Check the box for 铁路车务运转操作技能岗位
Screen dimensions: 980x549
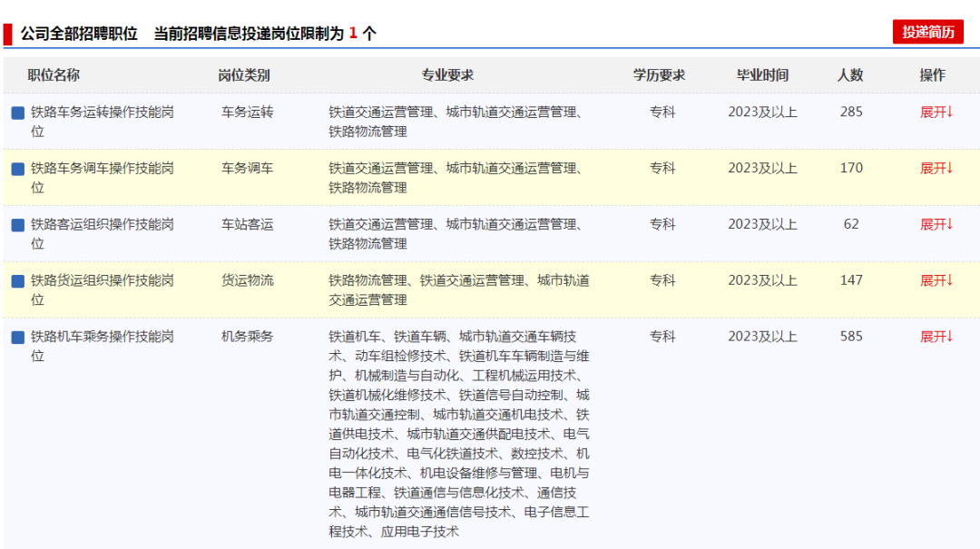17,113
